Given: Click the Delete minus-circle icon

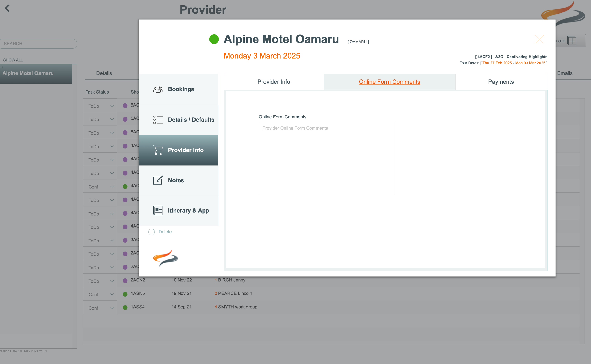Looking at the screenshot, I should coord(151,232).
